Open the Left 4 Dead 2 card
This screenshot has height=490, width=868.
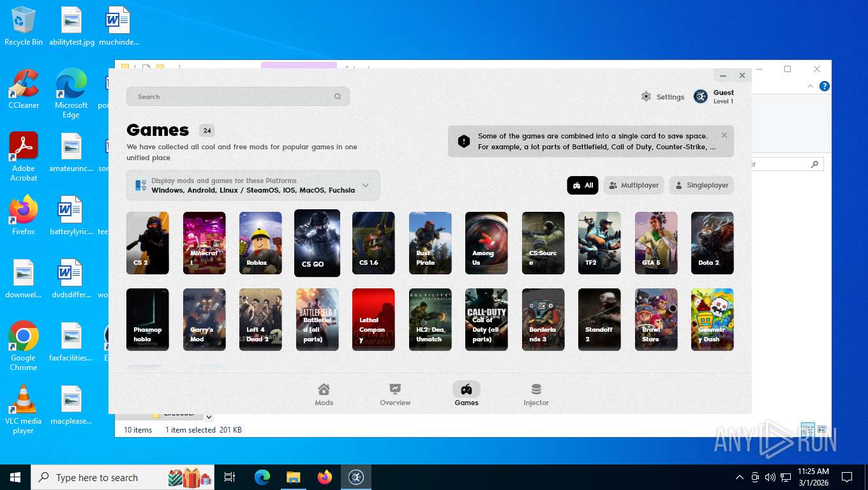coord(260,320)
